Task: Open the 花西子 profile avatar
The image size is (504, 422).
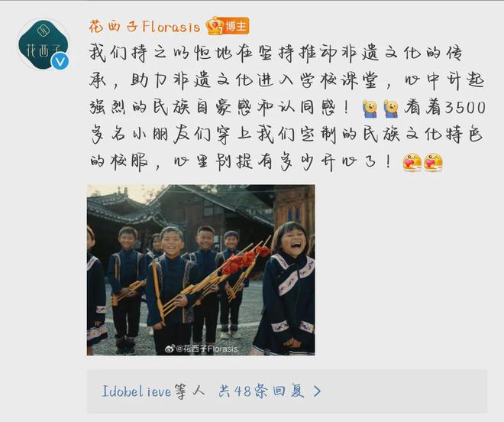Action: coord(44,45)
